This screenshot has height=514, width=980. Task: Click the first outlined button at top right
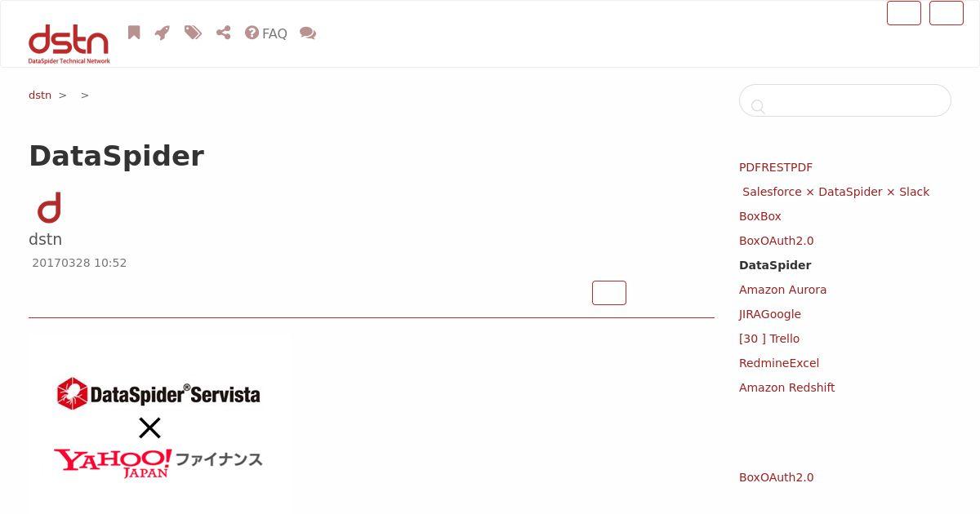coord(904,13)
